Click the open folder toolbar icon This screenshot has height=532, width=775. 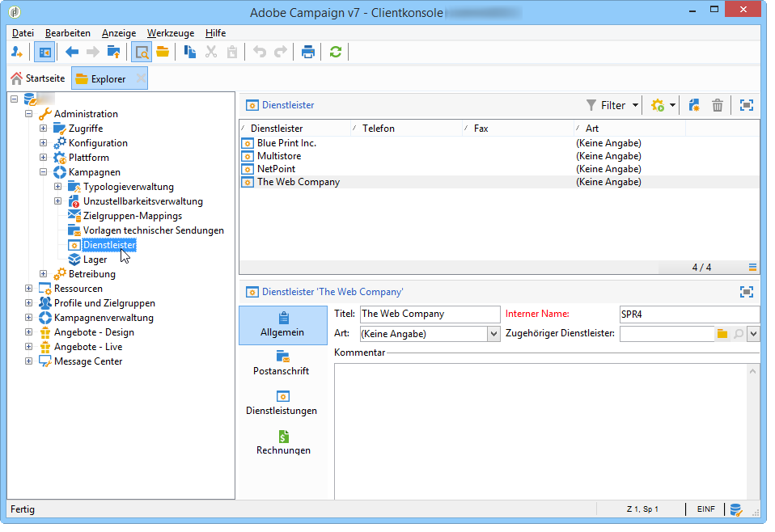(163, 52)
